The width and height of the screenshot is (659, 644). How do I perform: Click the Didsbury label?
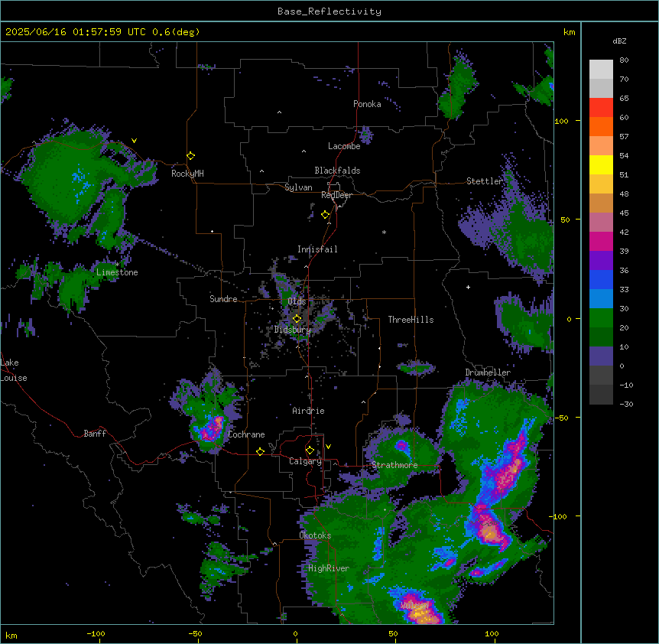point(293,330)
